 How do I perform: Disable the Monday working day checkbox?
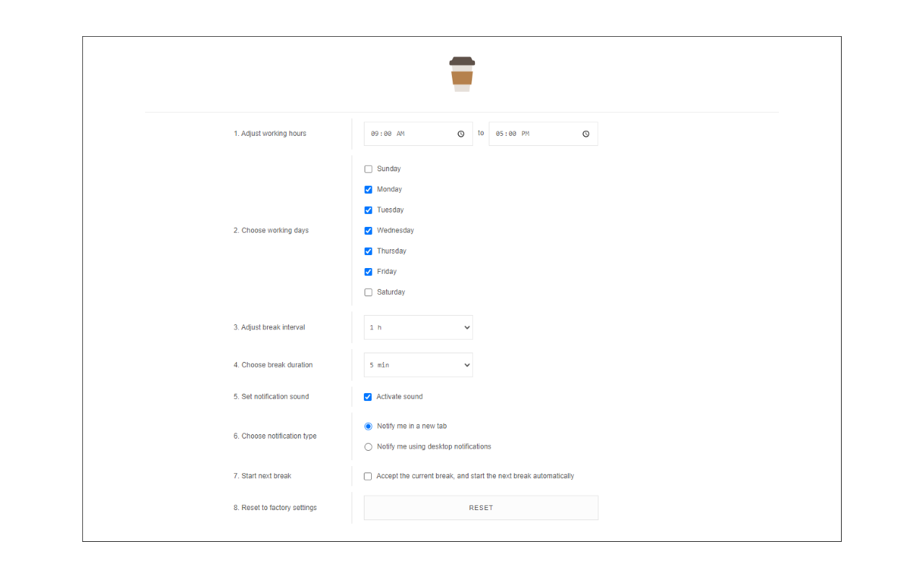[368, 189]
